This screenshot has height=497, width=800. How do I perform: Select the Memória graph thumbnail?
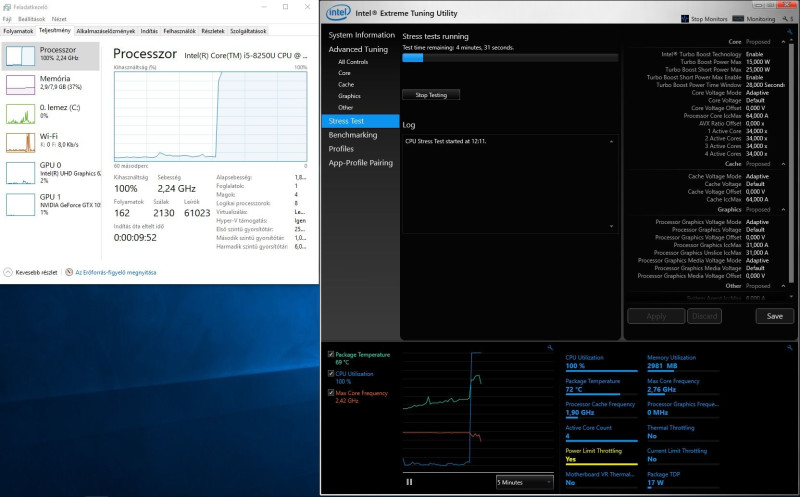click(x=20, y=85)
